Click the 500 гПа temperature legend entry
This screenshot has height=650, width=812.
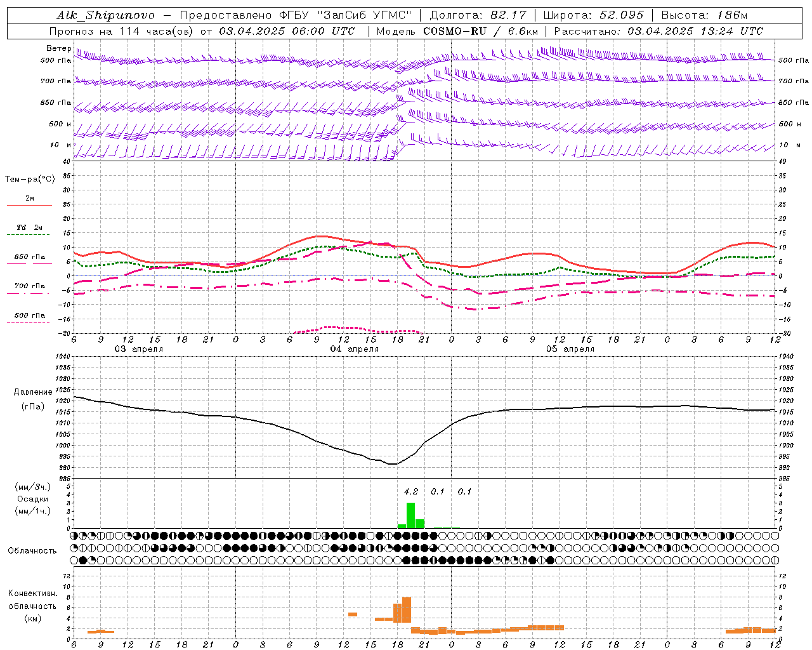tap(30, 315)
